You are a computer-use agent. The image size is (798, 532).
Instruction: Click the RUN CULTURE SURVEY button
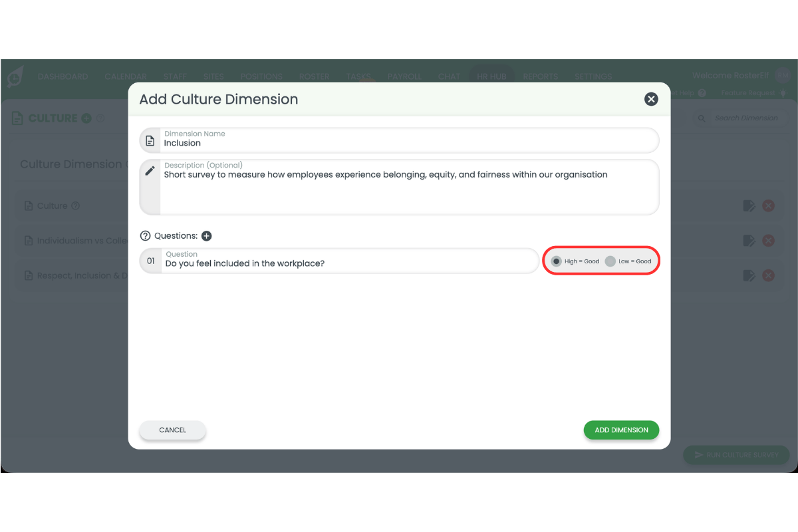tap(736, 455)
